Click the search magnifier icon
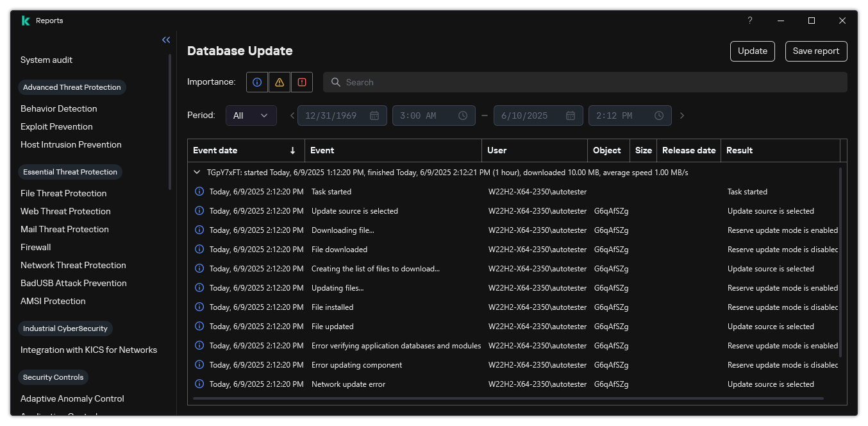 pyautogui.click(x=336, y=82)
